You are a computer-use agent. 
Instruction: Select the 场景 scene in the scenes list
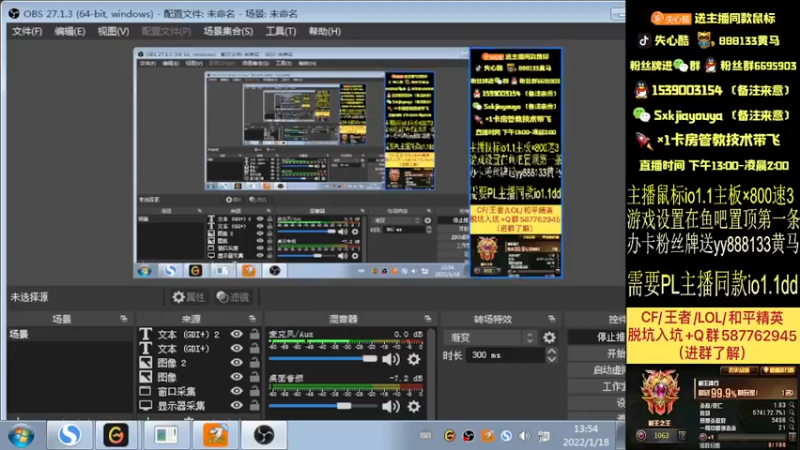70,334
